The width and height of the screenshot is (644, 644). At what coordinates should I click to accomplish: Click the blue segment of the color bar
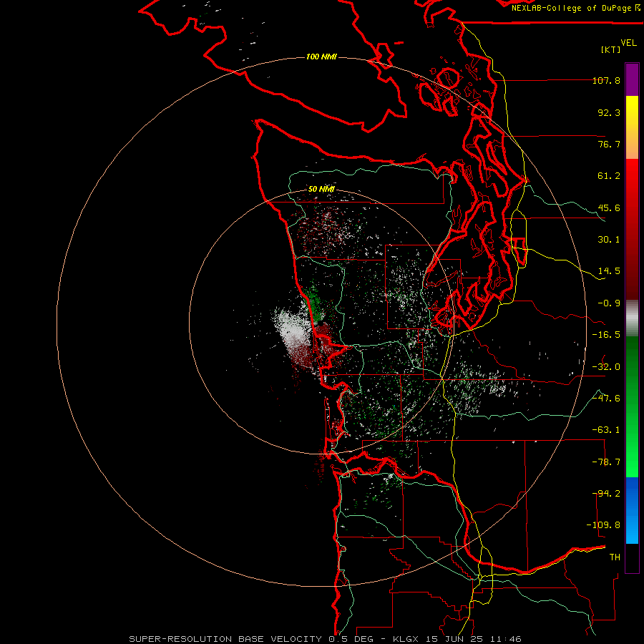(632, 510)
